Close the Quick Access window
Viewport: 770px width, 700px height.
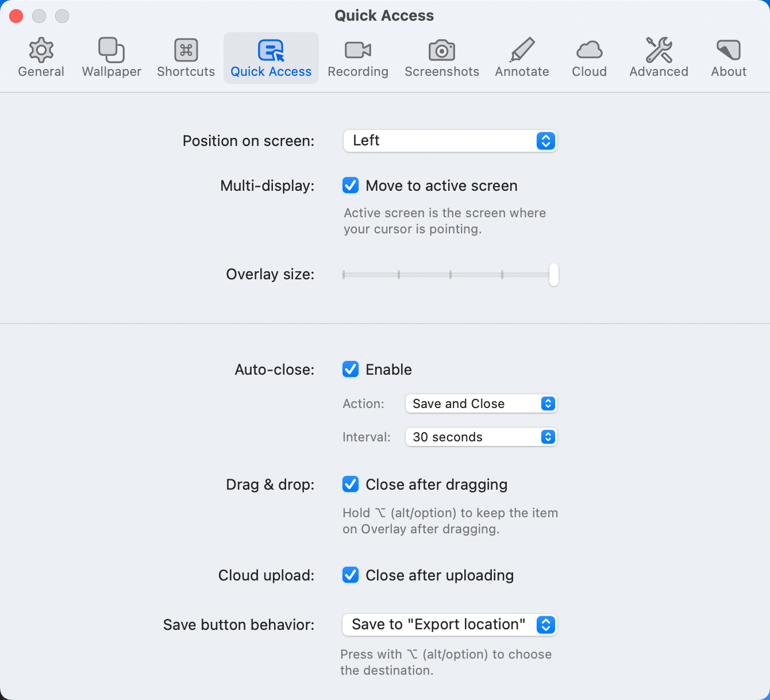pos(16,16)
